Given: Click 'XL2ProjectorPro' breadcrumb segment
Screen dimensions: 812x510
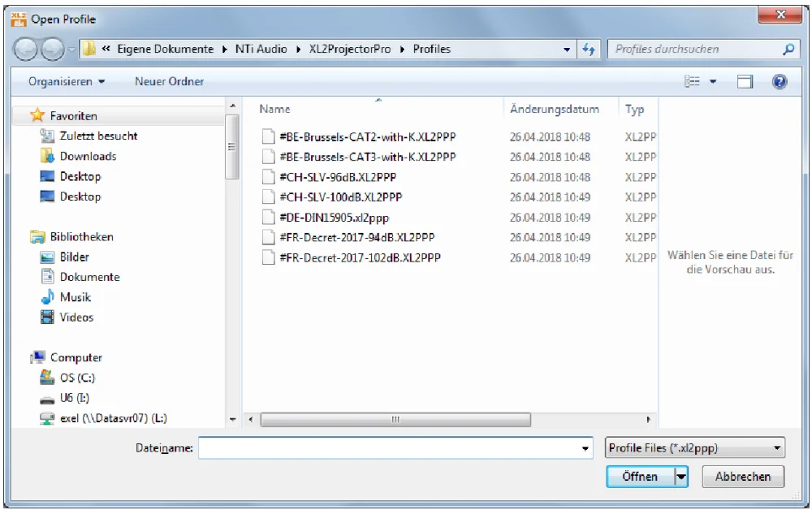Looking at the screenshot, I should 349,50.
